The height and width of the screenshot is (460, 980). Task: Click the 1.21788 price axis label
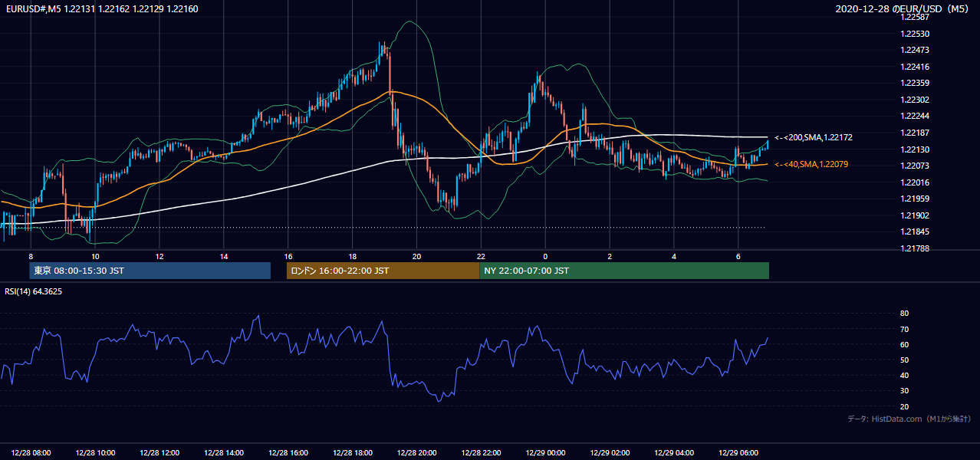(916, 248)
